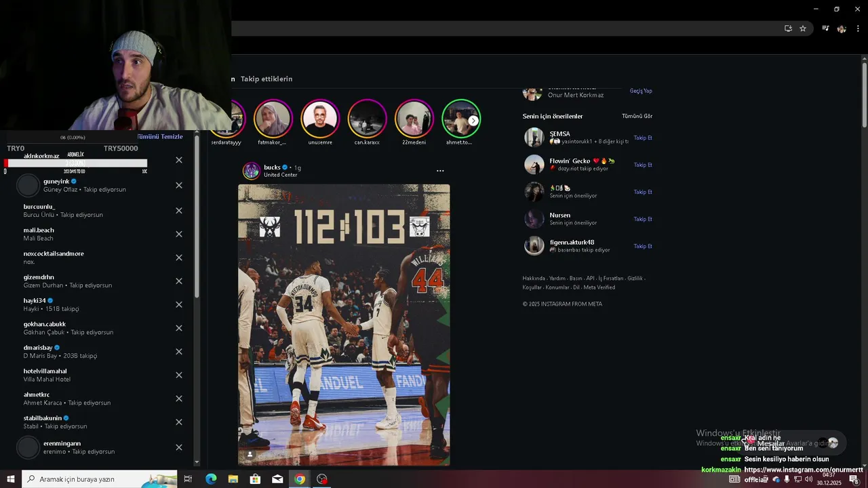Open Windows Start menu
The width and height of the screenshot is (868, 488).
pos(10,479)
